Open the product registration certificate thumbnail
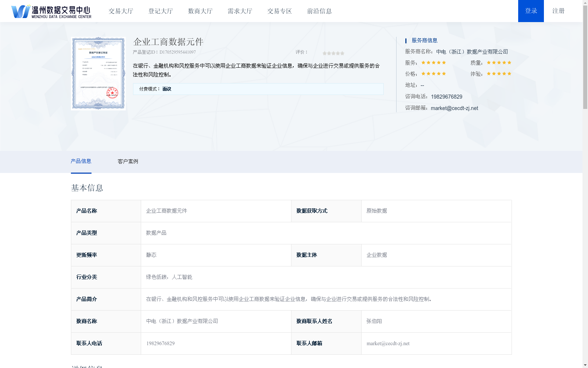Viewport: 588px width, 368px height. (x=98, y=73)
